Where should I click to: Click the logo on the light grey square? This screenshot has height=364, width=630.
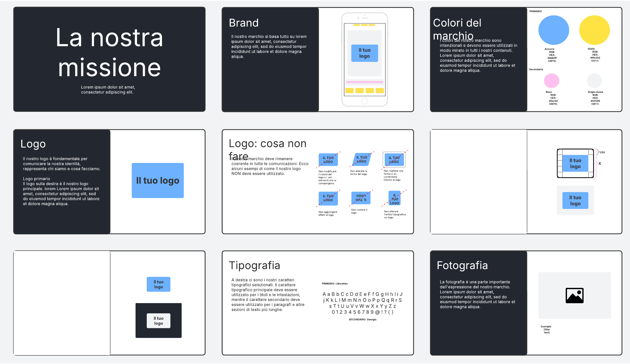575,201
